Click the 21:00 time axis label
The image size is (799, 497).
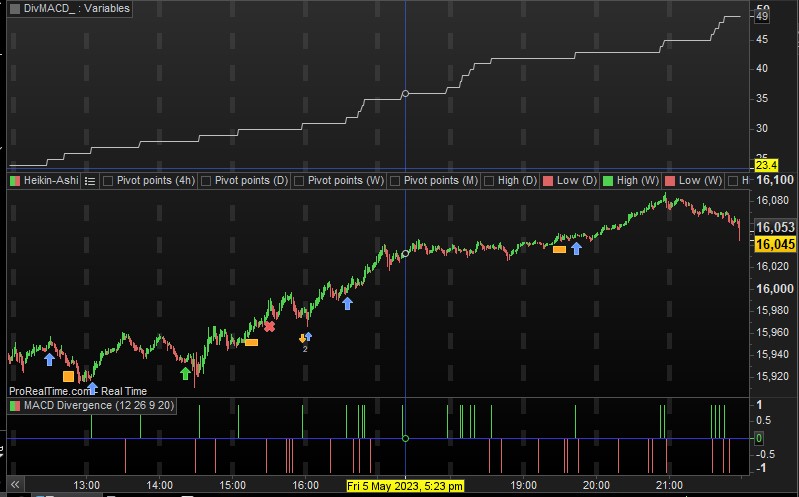pos(669,485)
